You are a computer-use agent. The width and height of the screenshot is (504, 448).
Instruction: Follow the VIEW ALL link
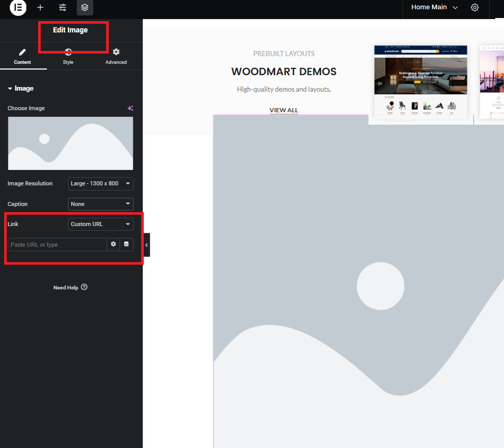coord(284,110)
